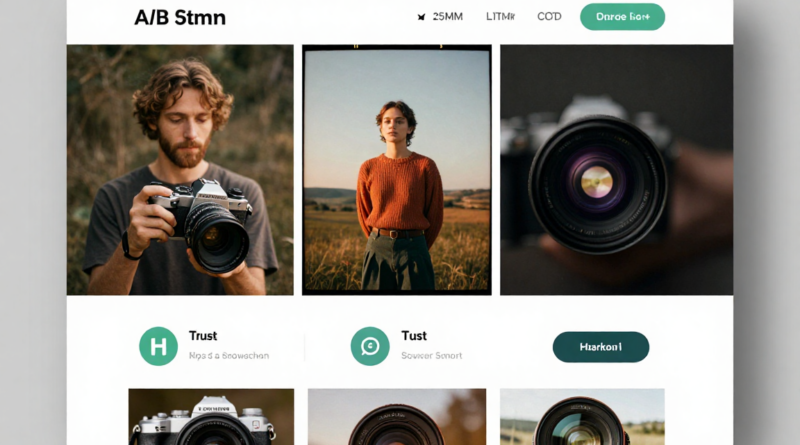Select the Tust heading beside chat icon
This screenshot has width=800, height=445.
click(x=414, y=336)
